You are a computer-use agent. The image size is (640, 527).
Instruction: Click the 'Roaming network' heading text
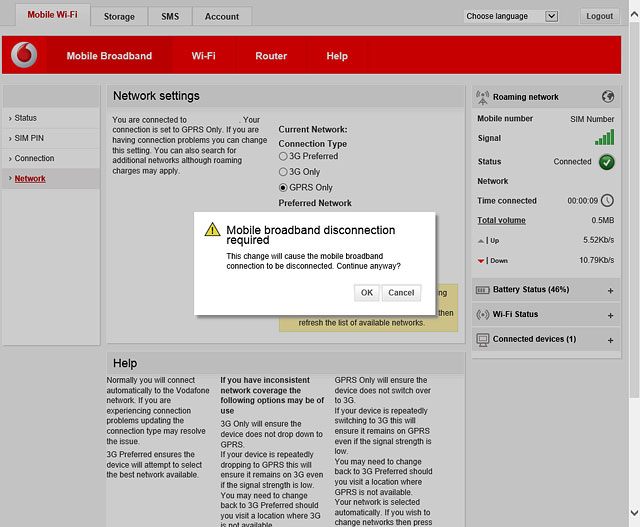point(526,97)
